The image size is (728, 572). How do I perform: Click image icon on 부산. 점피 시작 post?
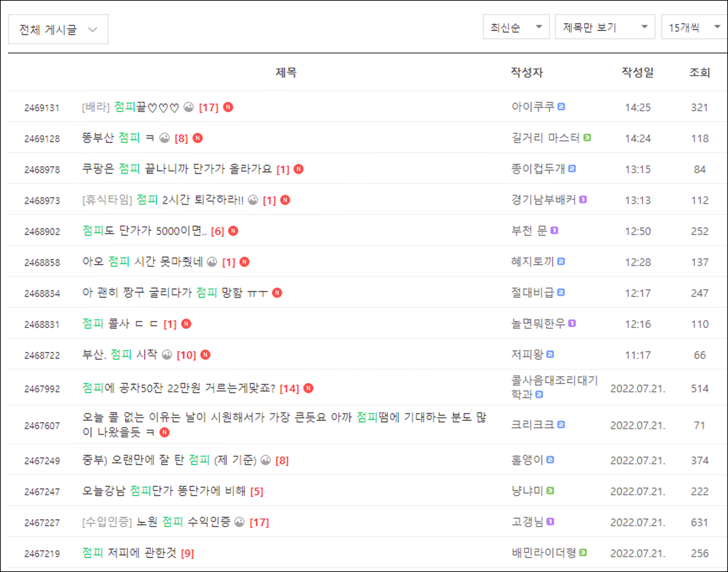167,355
